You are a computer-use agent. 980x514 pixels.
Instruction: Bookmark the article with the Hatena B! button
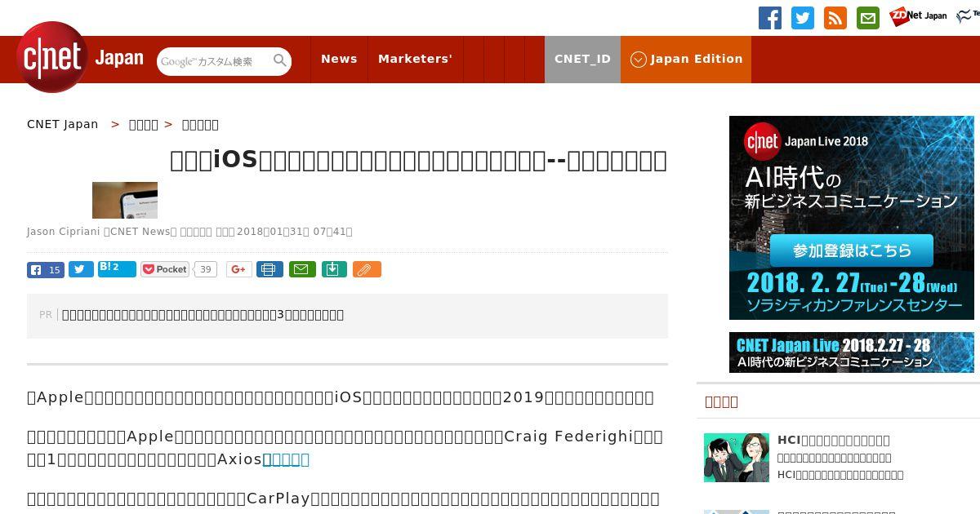coord(117,269)
